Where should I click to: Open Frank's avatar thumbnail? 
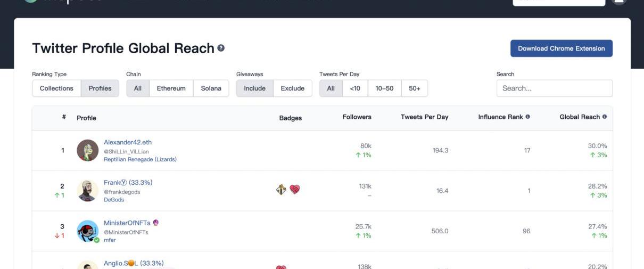pos(88,191)
